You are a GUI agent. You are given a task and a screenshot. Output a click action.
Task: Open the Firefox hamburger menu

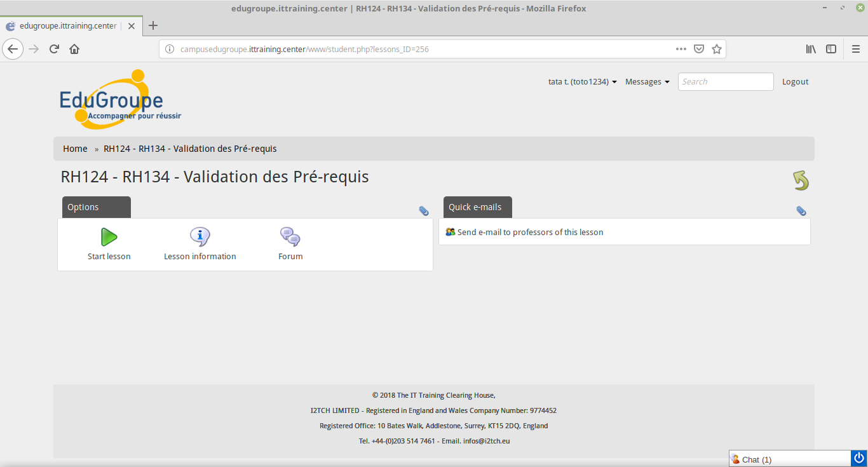[855, 49]
